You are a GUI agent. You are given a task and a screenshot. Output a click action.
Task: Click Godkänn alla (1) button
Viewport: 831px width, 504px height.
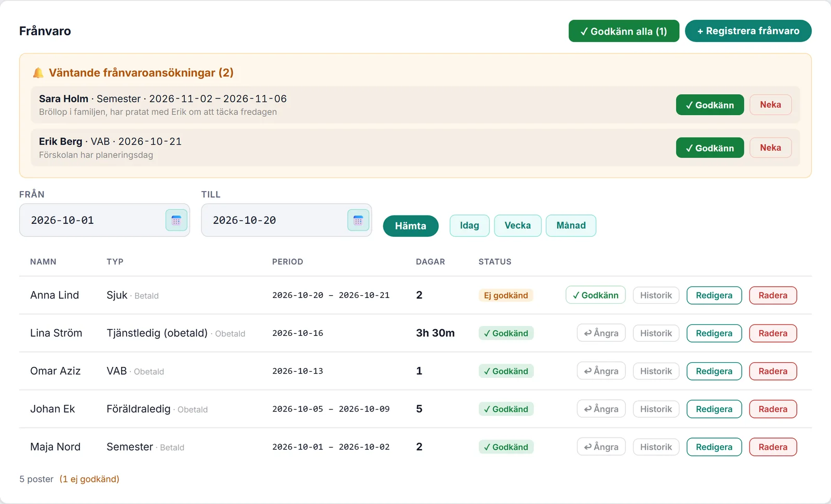pos(624,31)
